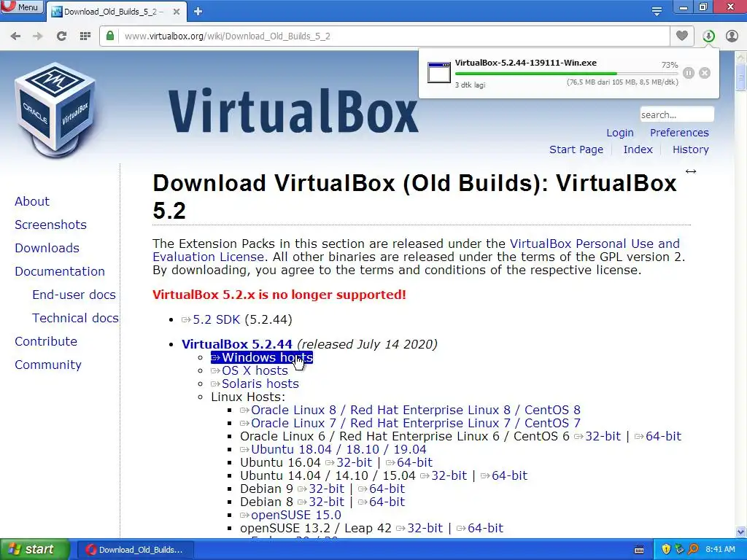Download Oracle Linux 6 64-bit package

658,436
